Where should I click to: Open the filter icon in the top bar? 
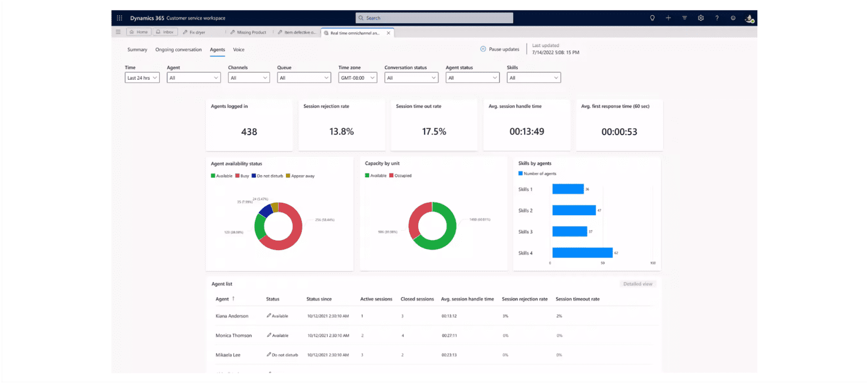tap(684, 18)
